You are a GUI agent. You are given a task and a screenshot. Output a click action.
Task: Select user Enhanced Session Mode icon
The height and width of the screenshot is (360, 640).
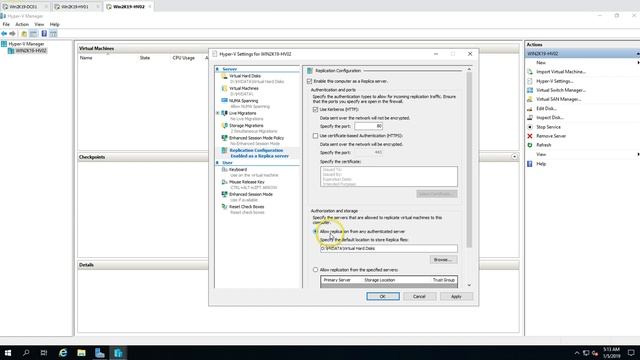224,194
